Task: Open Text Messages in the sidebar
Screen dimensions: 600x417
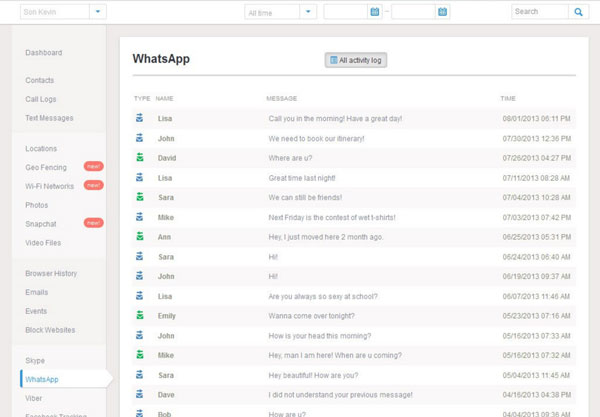Action: point(49,118)
